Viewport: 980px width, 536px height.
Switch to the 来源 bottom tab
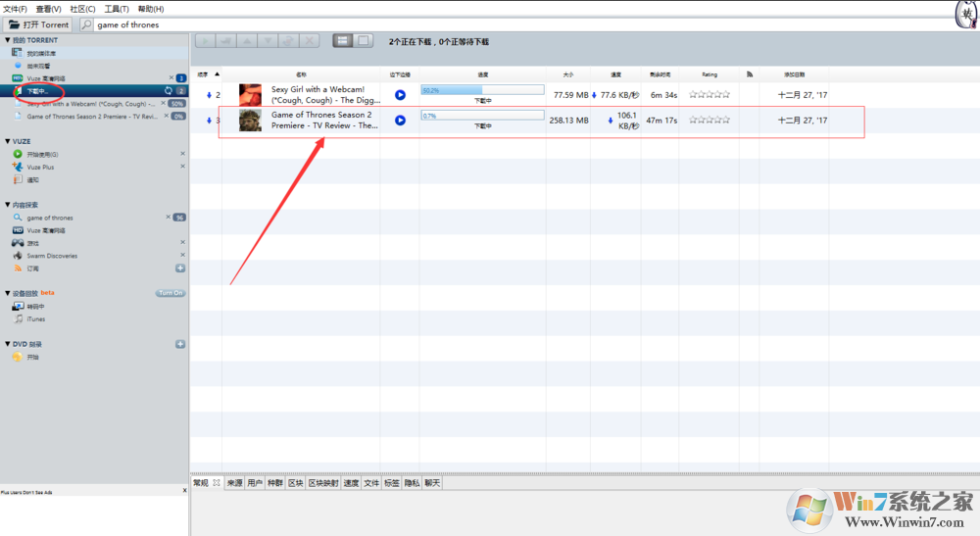pyautogui.click(x=234, y=483)
